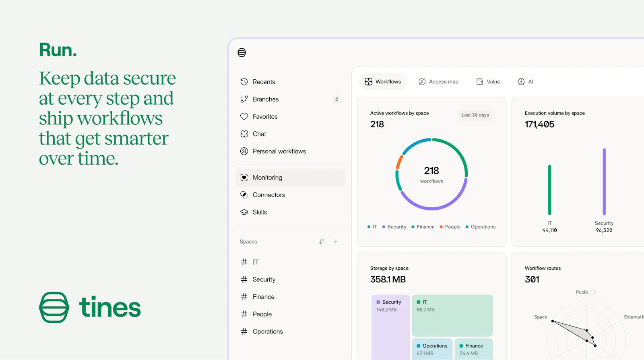This screenshot has width=644, height=360.
Task: Toggle People in the workflows chart legend
Action: point(450,227)
